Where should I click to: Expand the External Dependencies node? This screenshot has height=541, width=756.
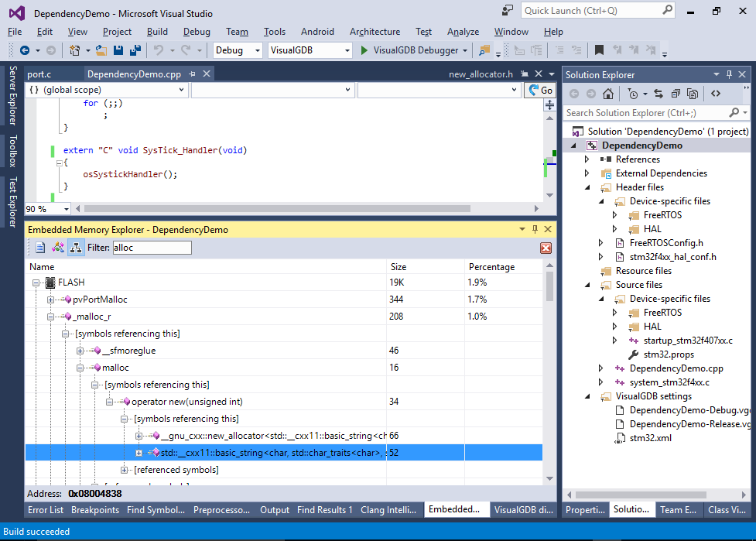click(587, 173)
